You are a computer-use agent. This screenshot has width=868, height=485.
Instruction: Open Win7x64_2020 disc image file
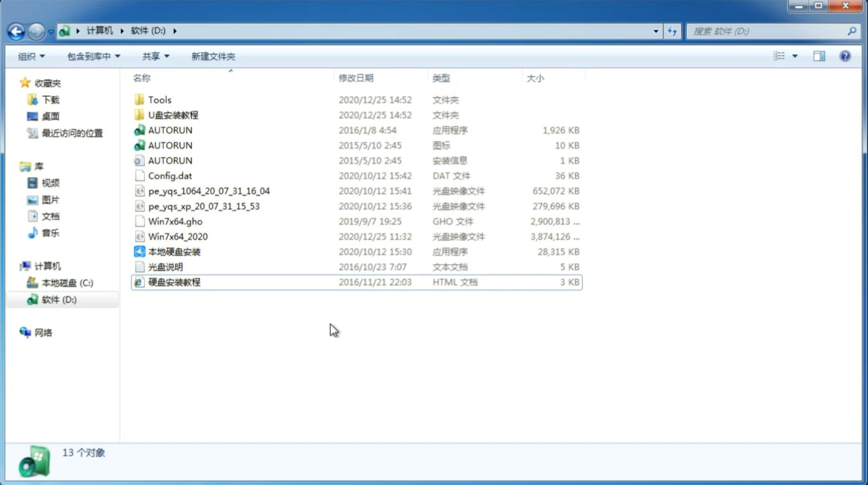pos(177,236)
